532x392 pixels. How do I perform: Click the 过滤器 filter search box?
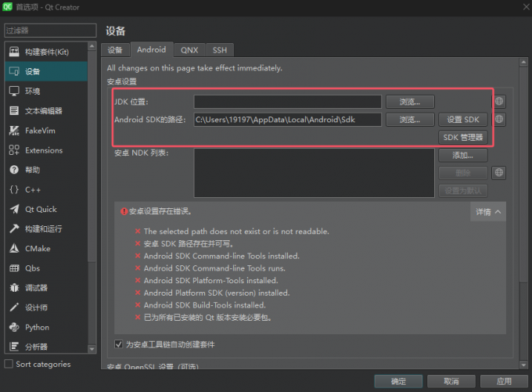[x=49, y=31]
